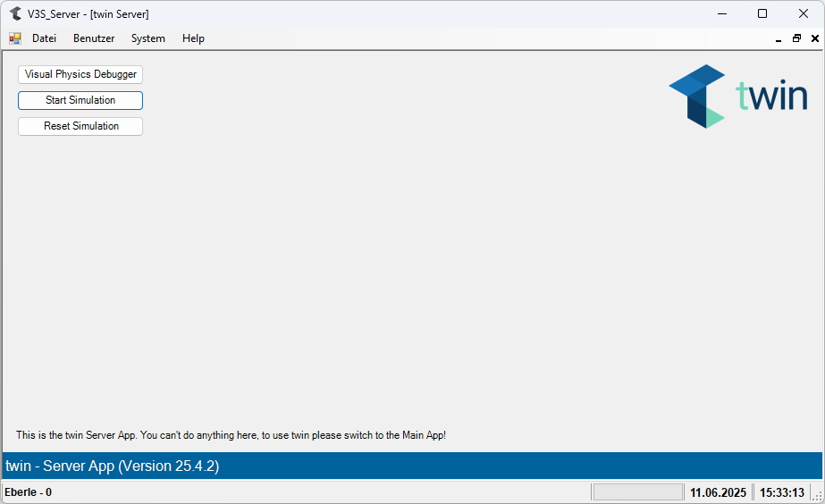Open the Help menu

tap(193, 38)
